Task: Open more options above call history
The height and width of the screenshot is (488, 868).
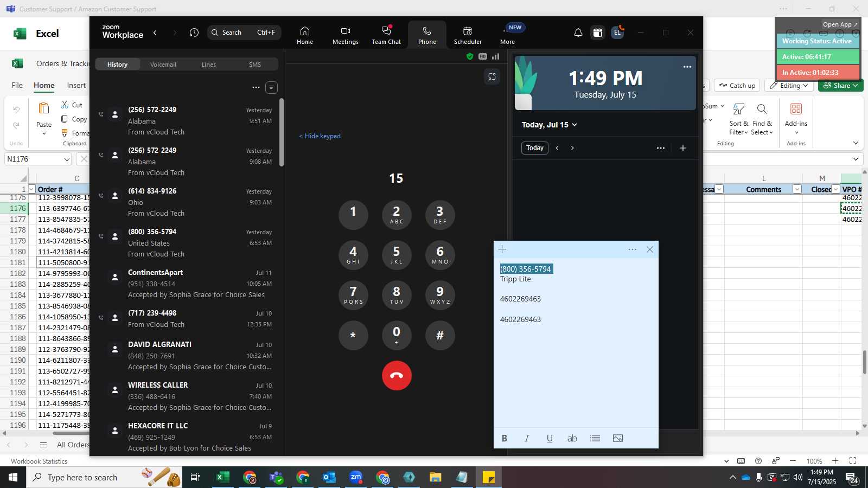Action: pyautogui.click(x=256, y=87)
